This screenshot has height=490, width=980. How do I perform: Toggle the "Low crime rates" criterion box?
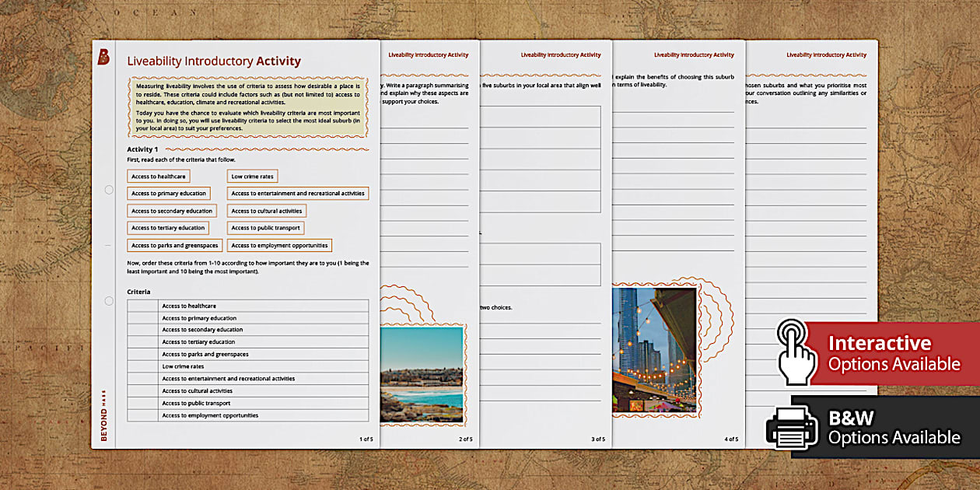251,176
